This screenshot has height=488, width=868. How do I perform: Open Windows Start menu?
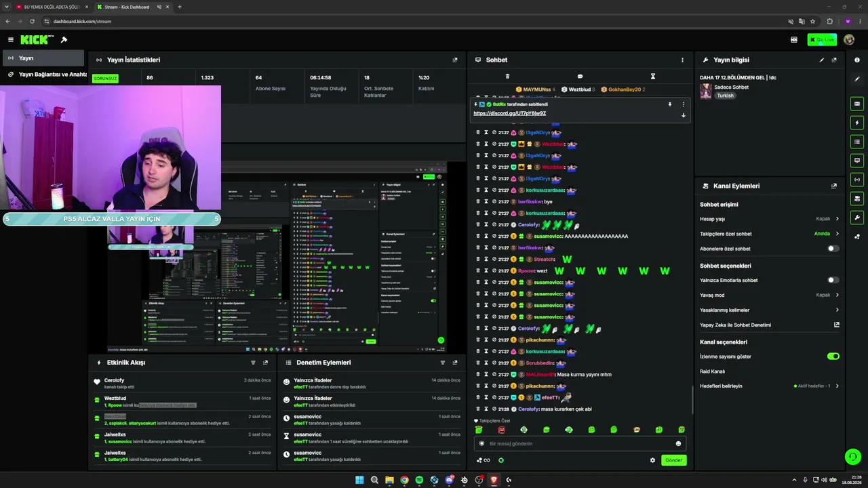(359, 480)
